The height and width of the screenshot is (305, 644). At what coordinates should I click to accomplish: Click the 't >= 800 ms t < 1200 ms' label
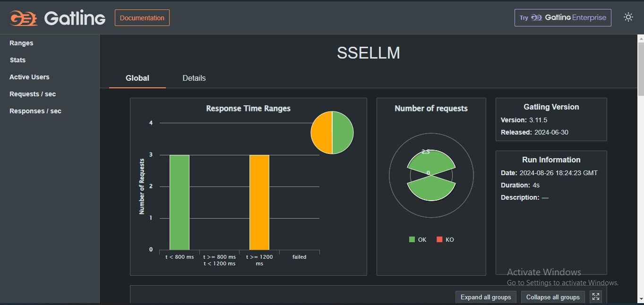tap(219, 260)
